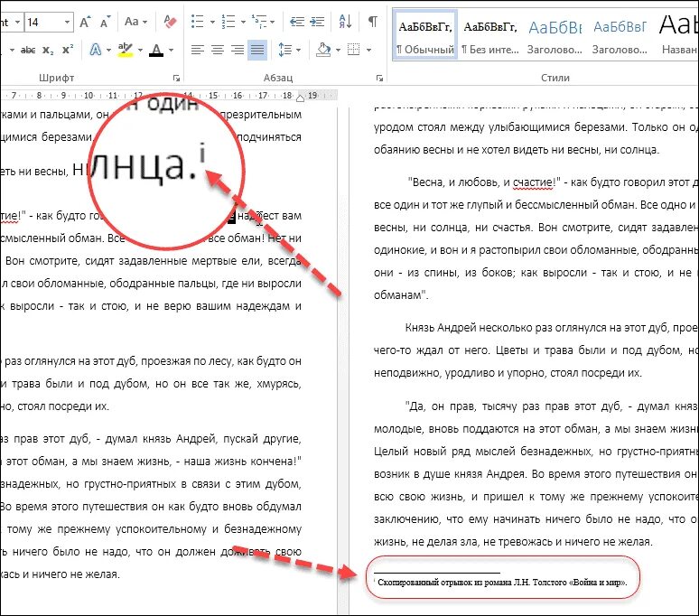Click in the font size box showing 14
This screenshot has height=616, width=699.
43,22
